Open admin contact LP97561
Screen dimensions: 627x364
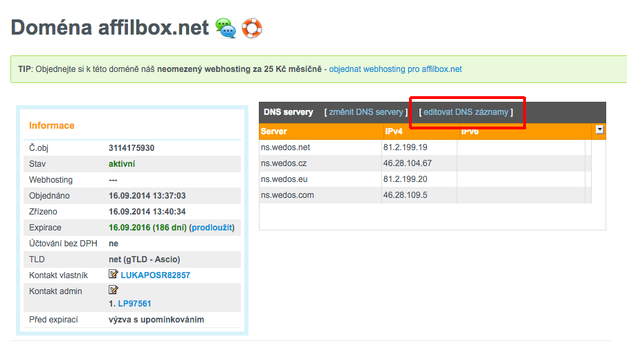pos(134,304)
